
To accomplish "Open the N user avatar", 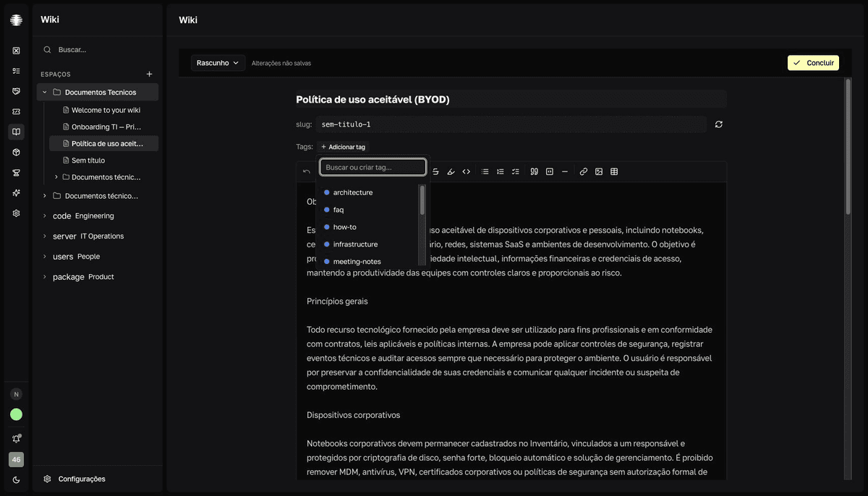I will tap(16, 394).
